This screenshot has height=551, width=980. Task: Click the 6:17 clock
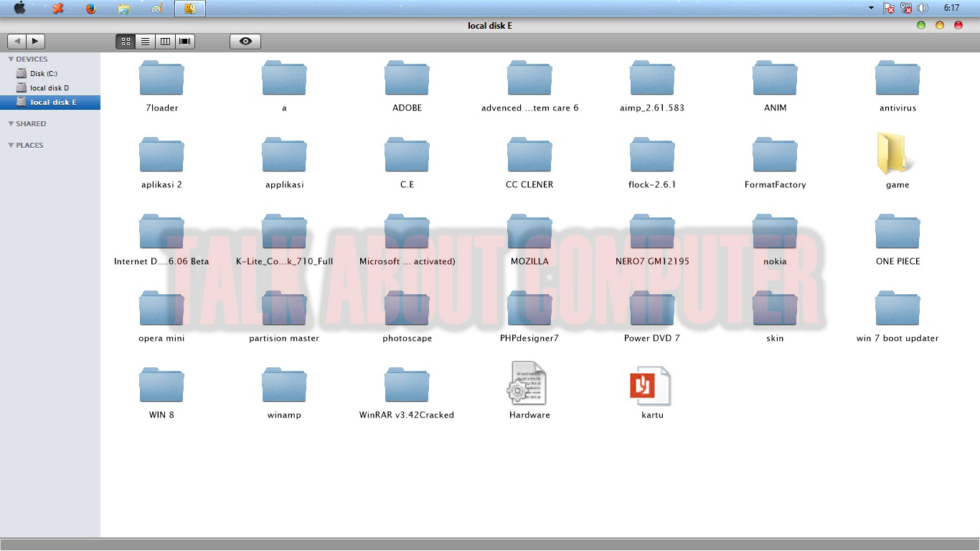(952, 8)
